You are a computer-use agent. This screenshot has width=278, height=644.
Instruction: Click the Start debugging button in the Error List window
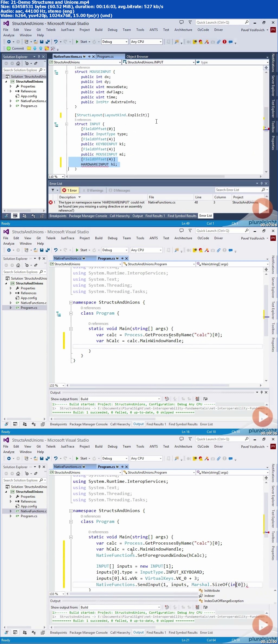82,42
